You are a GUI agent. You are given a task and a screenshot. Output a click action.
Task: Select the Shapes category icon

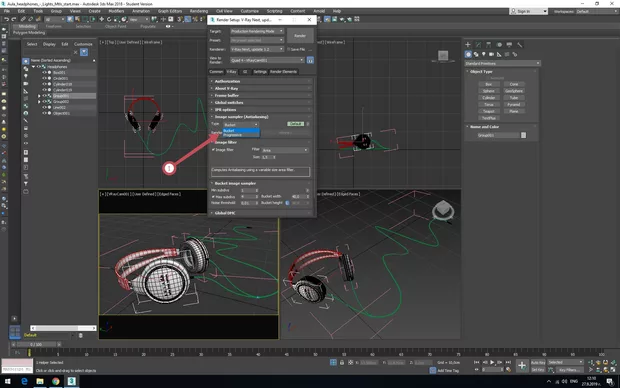pyautogui.click(x=476, y=54)
